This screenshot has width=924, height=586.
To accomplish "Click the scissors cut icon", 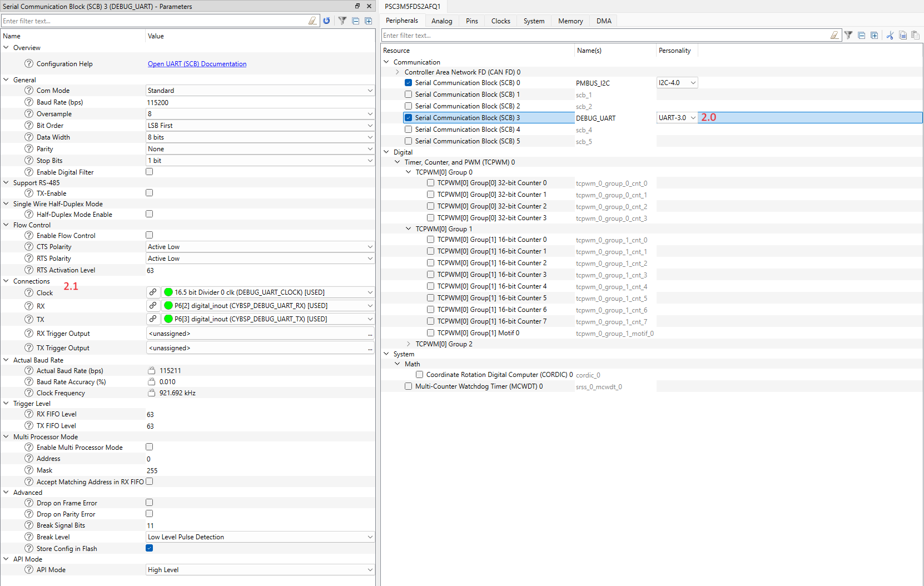I will pyautogui.click(x=890, y=35).
